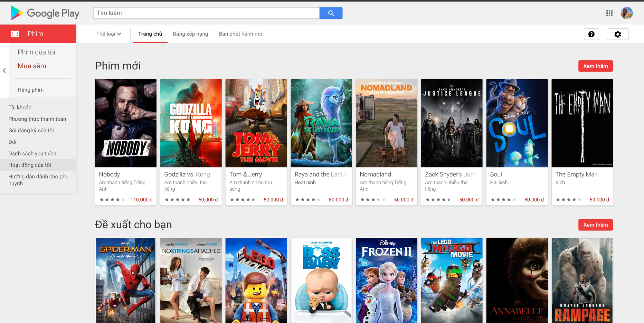Screen dimensions: 644x323
Task: Open the Godzilla vs. Kong poster
Action: click(191, 123)
